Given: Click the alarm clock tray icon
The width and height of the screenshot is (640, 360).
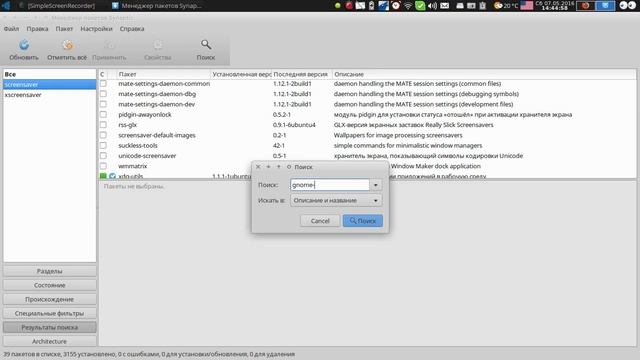Looking at the screenshot, I should 396,6.
